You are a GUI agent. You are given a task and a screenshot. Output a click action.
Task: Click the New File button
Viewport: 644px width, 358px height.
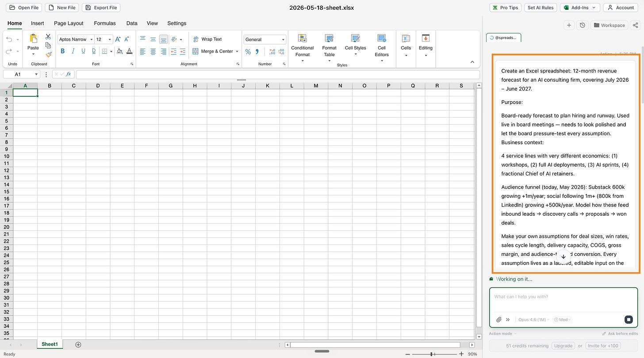pyautogui.click(x=61, y=8)
